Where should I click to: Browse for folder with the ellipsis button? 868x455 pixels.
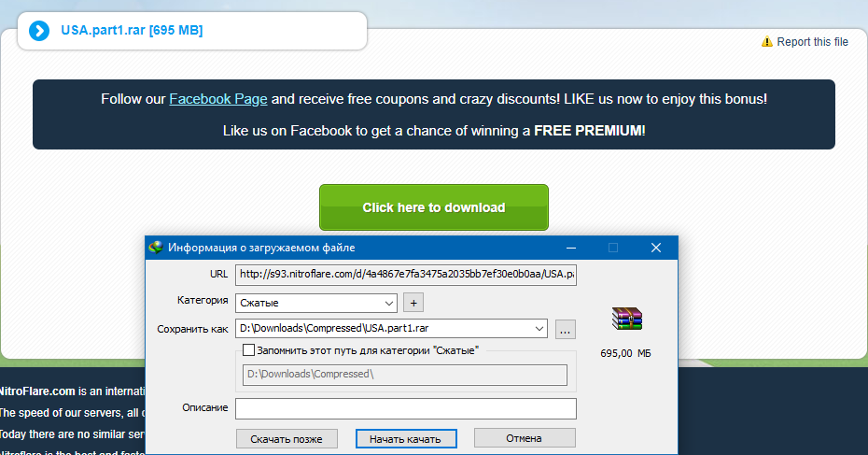click(x=566, y=329)
